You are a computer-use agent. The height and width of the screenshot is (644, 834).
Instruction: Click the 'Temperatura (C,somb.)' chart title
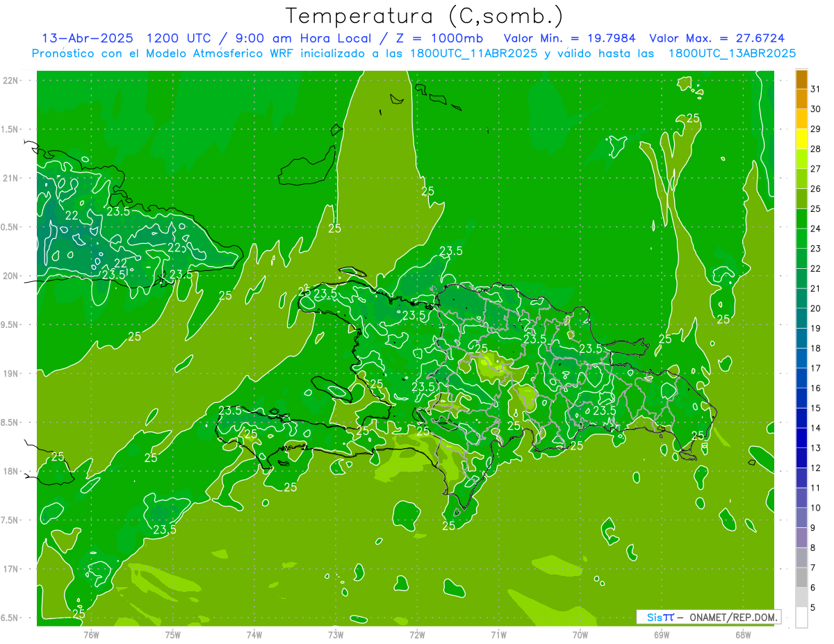(424, 16)
